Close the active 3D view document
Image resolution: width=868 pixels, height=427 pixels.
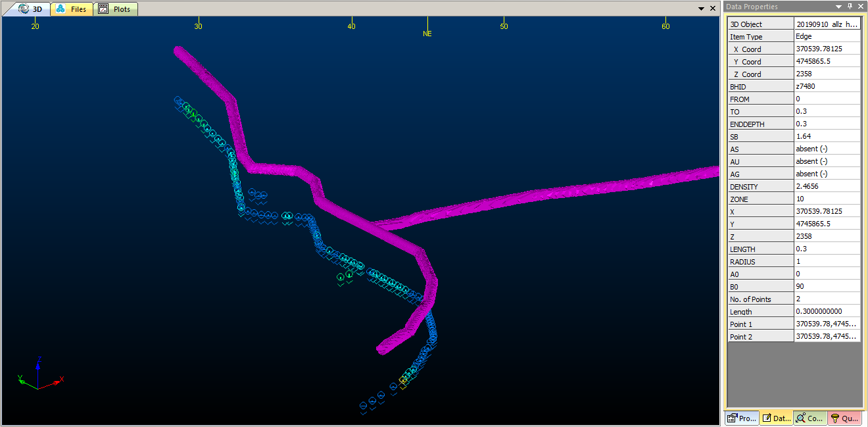pyautogui.click(x=712, y=9)
